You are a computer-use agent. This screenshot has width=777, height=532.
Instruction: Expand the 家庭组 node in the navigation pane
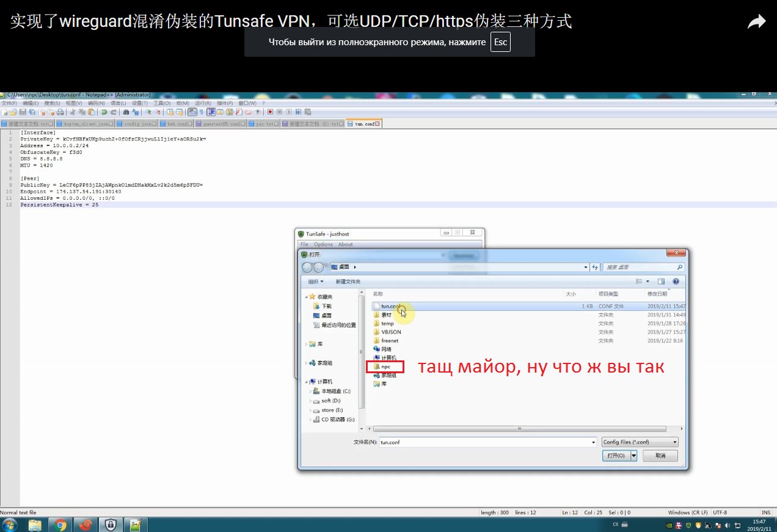click(x=307, y=363)
